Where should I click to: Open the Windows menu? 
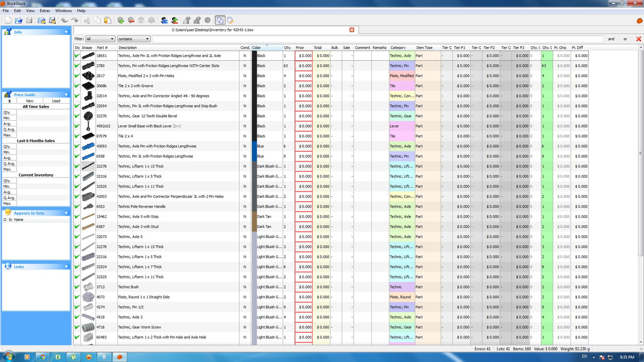(63, 11)
